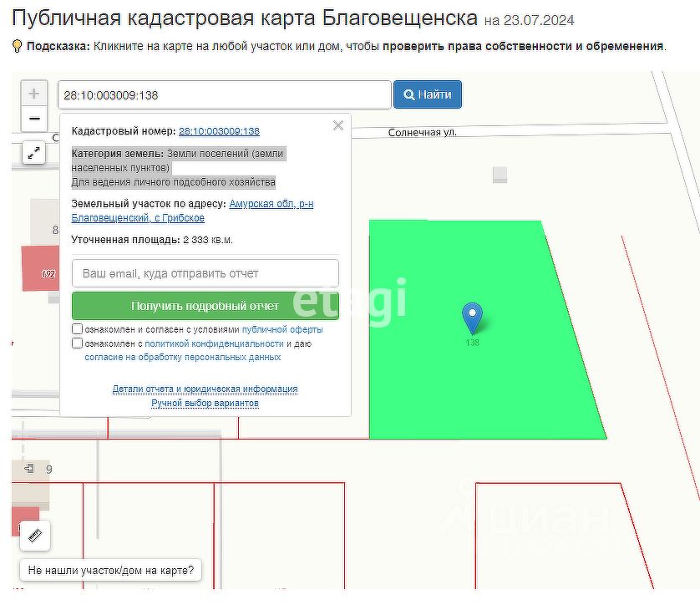Check the публичной оферты agreement checkbox
Image resolution: width=700 pixels, height=605 pixels.
(x=77, y=329)
